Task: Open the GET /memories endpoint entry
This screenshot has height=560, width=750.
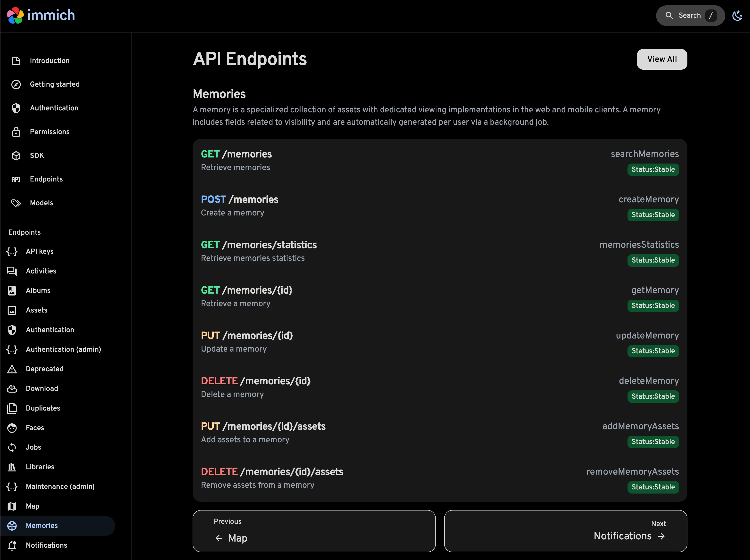Action: click(236, 154)
